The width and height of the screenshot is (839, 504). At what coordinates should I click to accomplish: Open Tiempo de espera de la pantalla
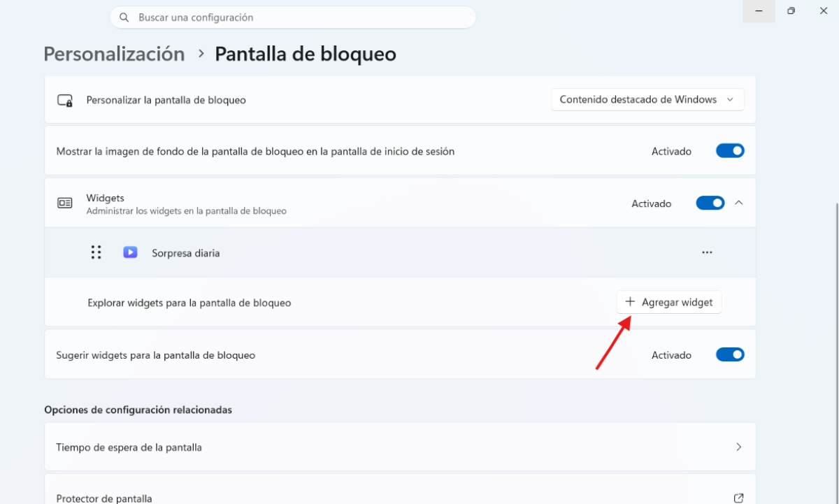coord(400,447)
